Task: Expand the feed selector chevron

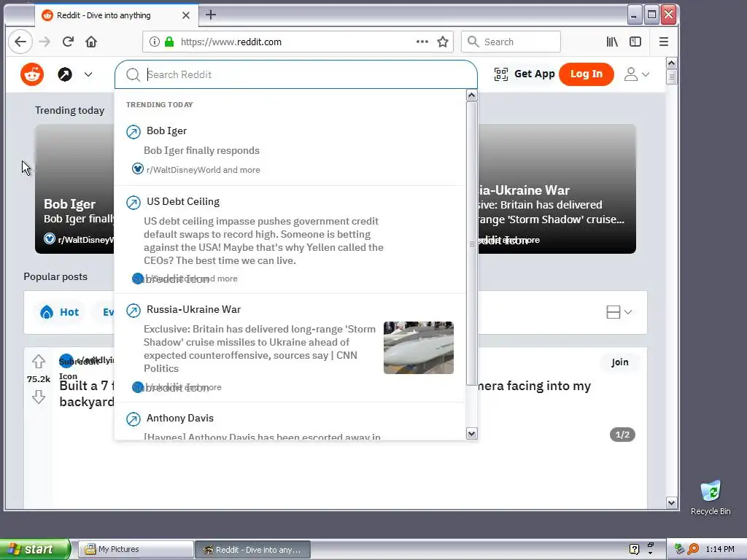Action: [x=88, y=74]
